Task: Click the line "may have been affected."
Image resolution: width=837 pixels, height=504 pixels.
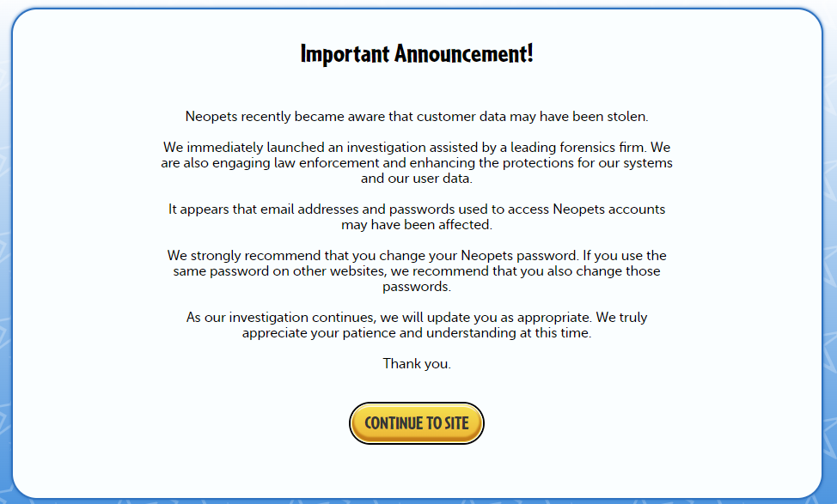Action: tap(417, 225)
